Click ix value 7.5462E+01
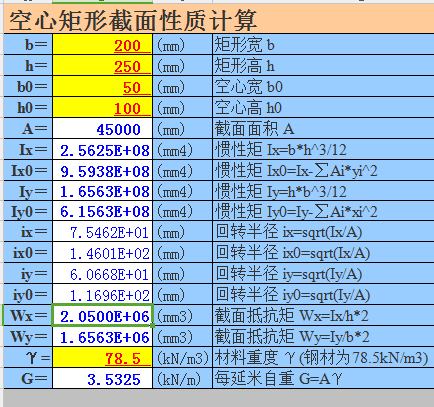 coord(102,232)
